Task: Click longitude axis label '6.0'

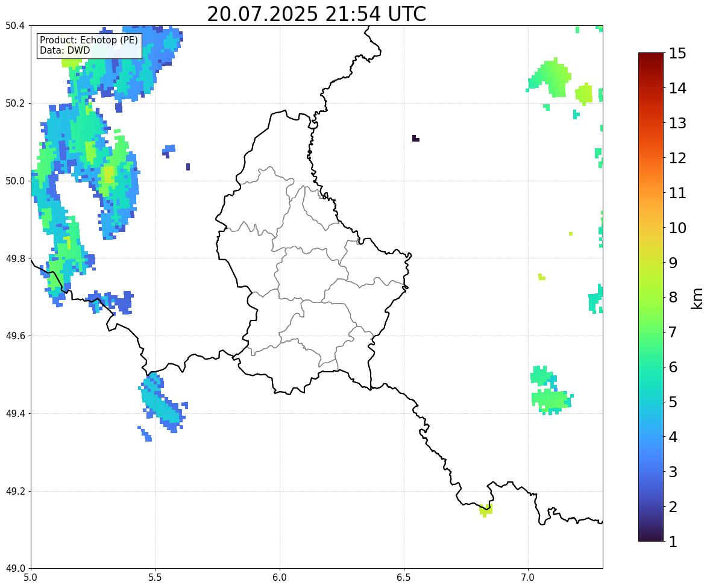Action: (280, 578)
